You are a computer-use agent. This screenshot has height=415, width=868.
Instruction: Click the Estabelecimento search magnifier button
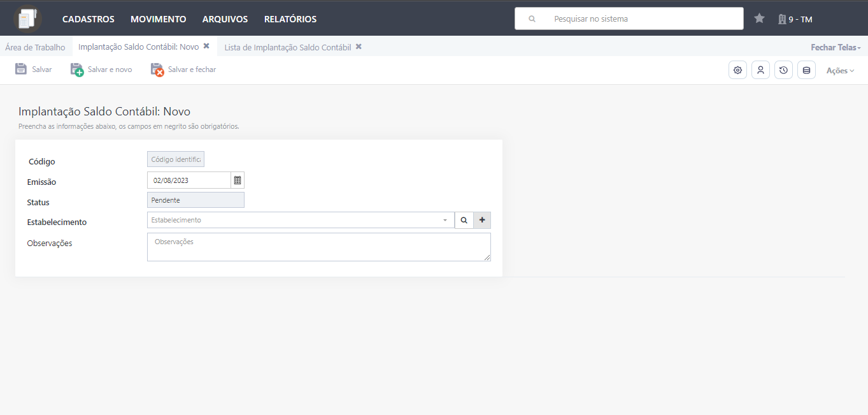pyautogui.click(x=464, y=220)
